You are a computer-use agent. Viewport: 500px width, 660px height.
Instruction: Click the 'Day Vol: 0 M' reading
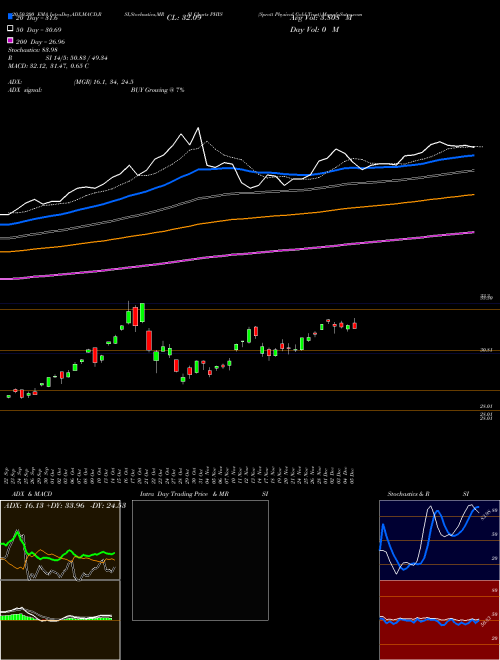click(x=314, y=29)
